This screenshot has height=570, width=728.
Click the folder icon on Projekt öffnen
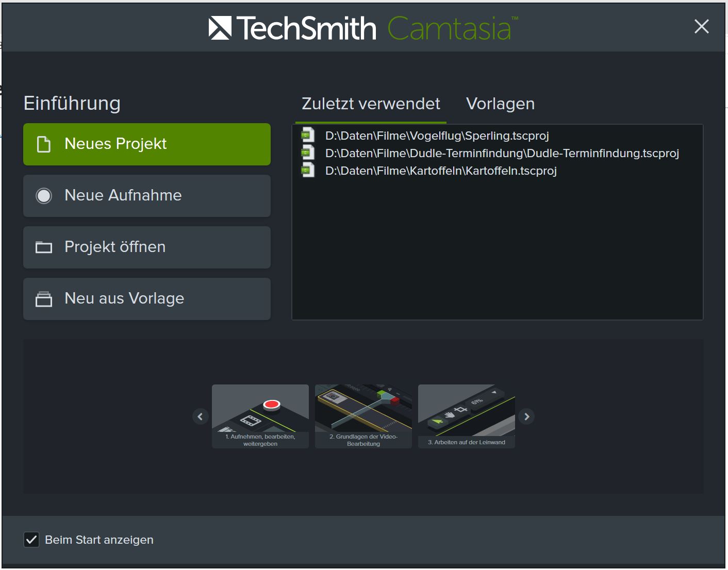pos(44,247)
